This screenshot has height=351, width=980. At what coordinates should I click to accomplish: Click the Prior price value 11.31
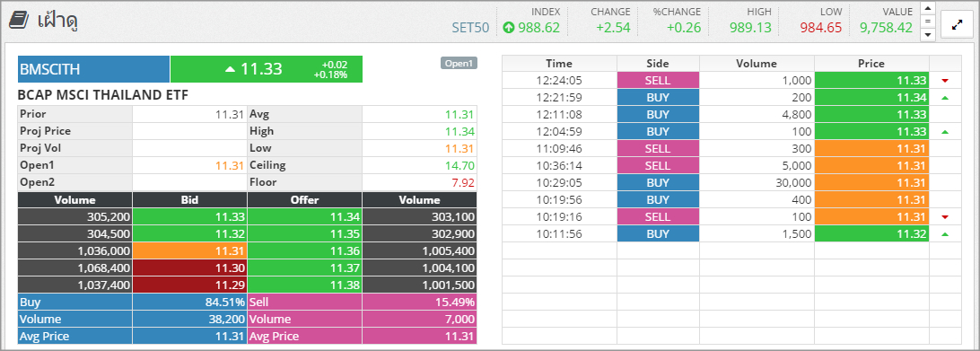pyautogui.click(x=229, y=115)
